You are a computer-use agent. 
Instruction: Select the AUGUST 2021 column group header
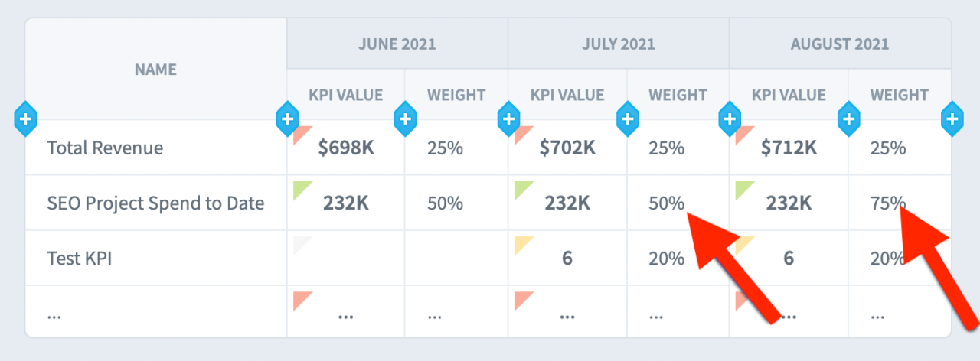[839, 44]
